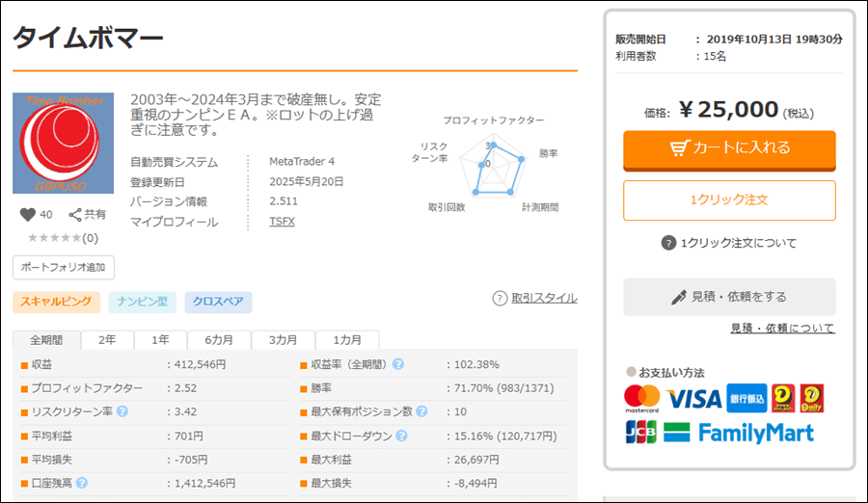Open the 見積・依頼について link

782,329
